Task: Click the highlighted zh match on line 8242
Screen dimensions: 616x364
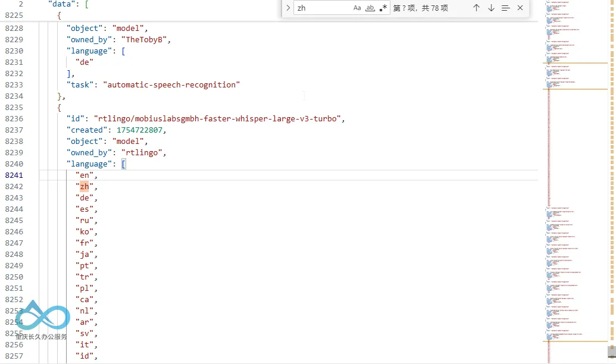Action: click(85, 187)
